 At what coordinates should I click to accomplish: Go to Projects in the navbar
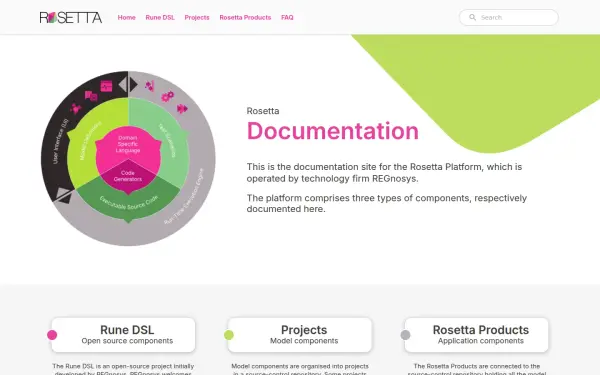[x=197, y=18]
